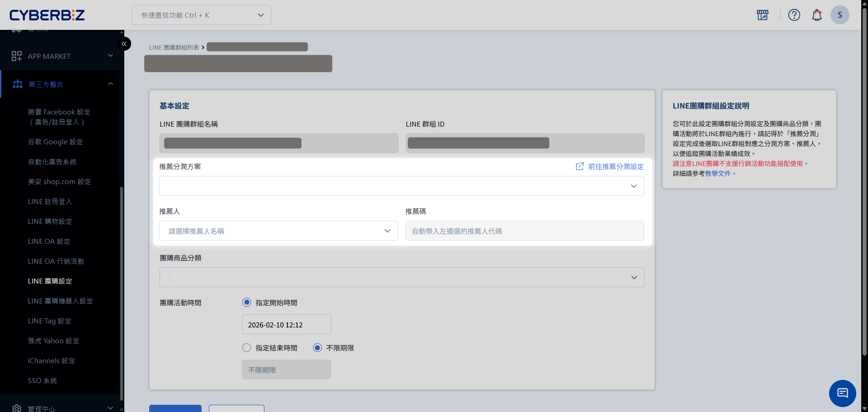Go to LINE 團購機器人設定 menu item
The image size is (868, 412).
click(x=60, y=301)
